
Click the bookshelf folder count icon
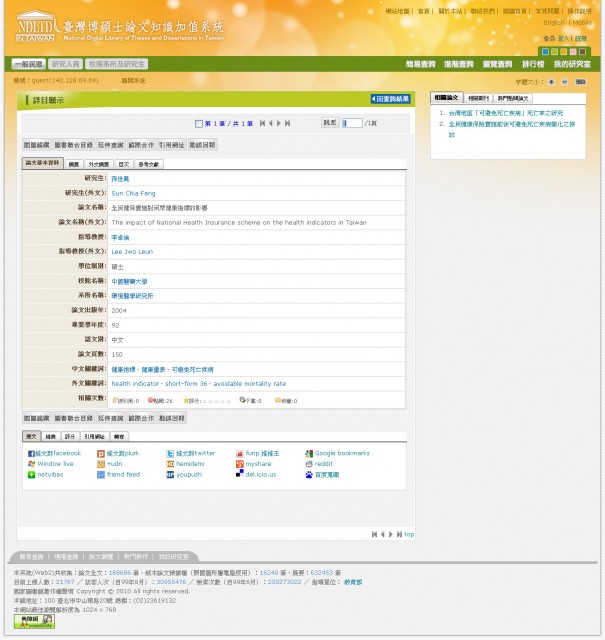tap(278, 400)
